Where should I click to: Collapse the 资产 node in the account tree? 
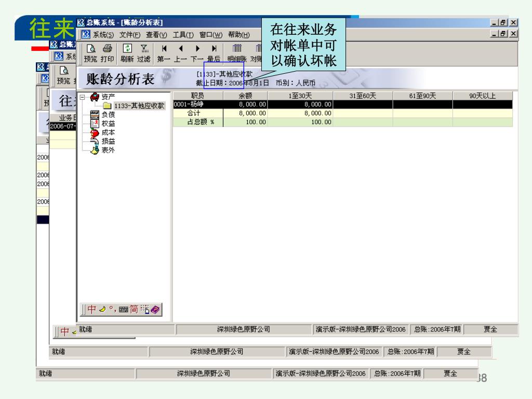click(82, 97)
